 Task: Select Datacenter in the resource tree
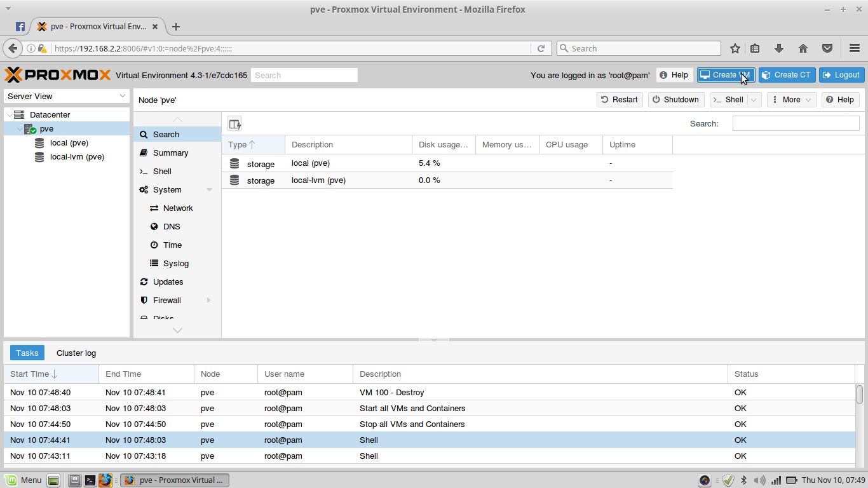point(50,115)
